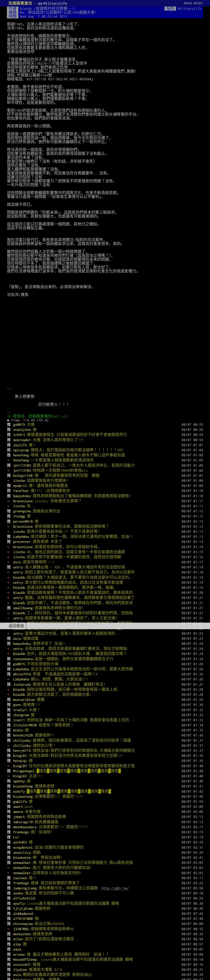This screenshot has height=980, width=210.
Task: Click kenshin528's comment 感謝老師!!
Action: [x=105, y=735]
